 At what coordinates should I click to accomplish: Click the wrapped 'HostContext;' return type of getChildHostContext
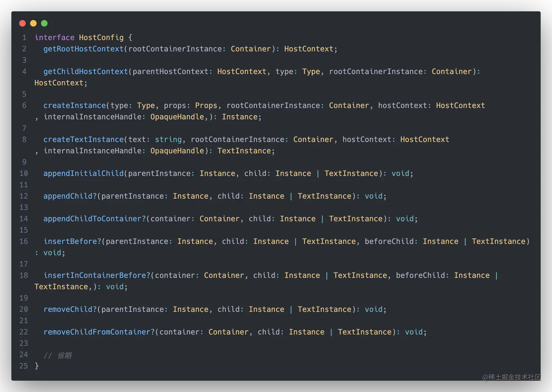pos(61,83)
